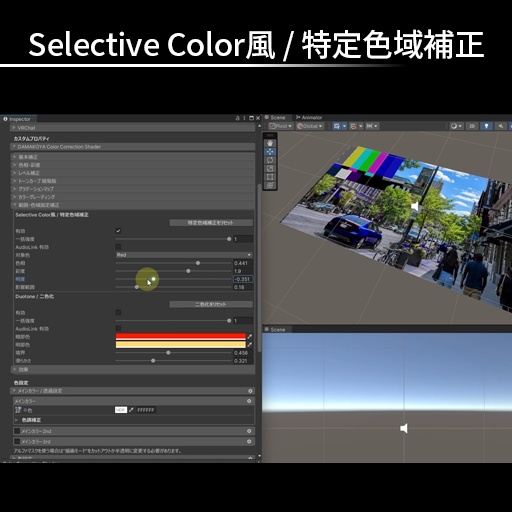Click the tool overlay drag handle
Screen dimensions: 512x512
(270, 135)
